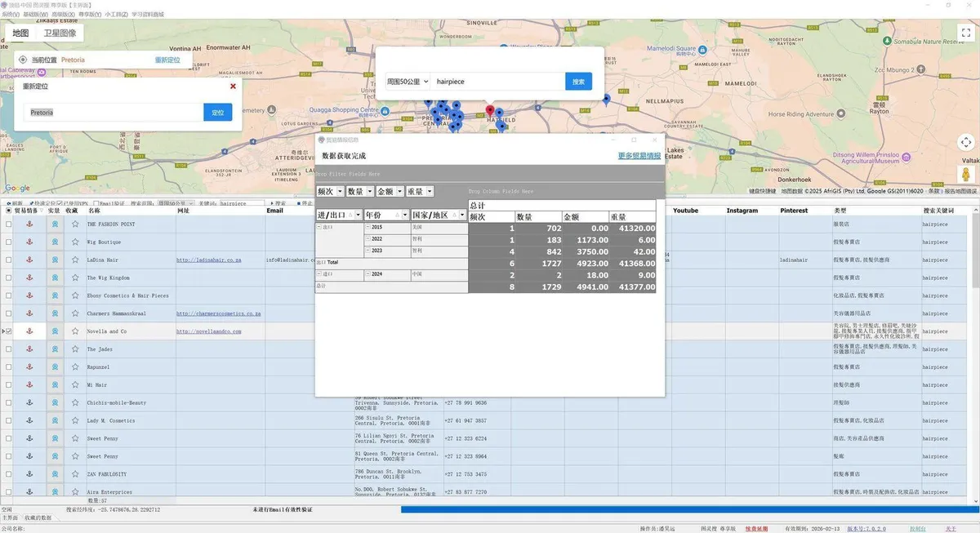Click the map camera controls compass icon
Screen dimensions: 980x533
(x=964, y=143)
